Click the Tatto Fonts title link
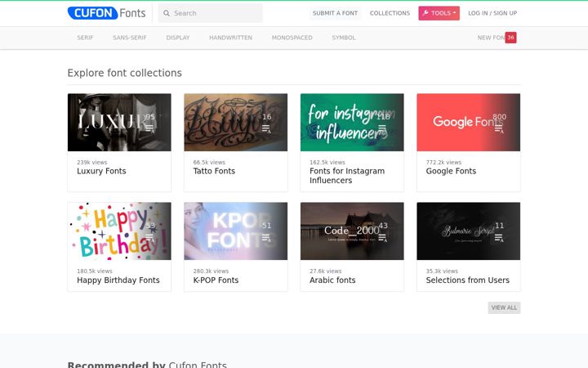The image size is (588, 368). tap(214, 171)
